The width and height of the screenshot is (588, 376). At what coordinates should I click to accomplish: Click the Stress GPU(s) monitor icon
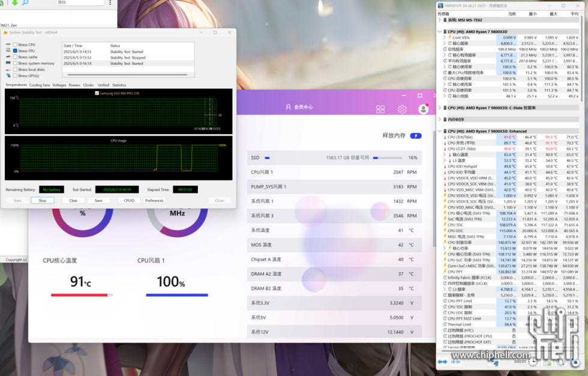coord(8,76)
